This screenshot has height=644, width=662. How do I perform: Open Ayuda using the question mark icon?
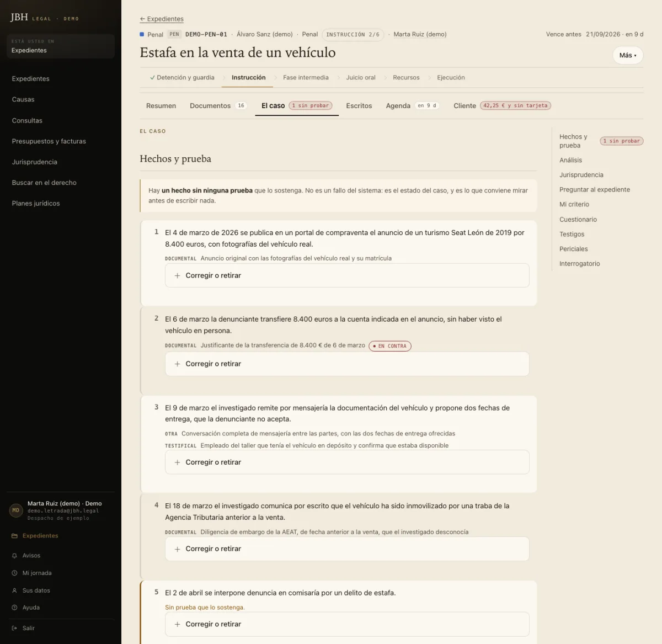[x=14, y=608]
